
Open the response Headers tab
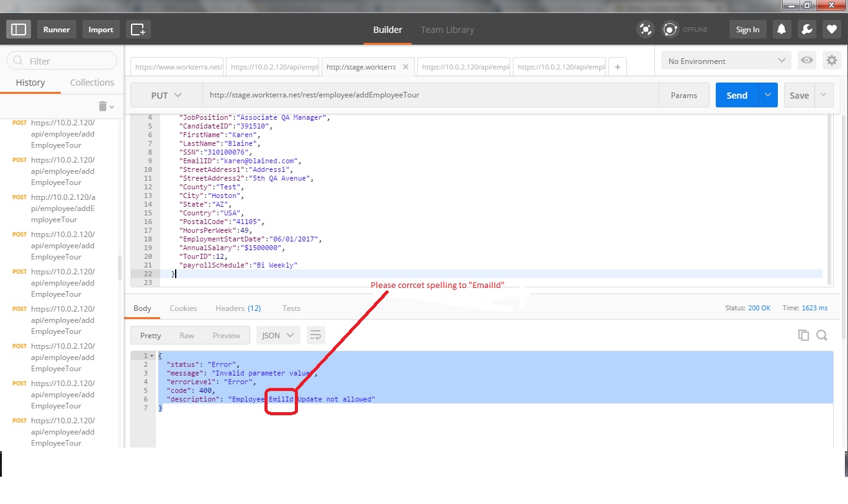coord(238,308)
